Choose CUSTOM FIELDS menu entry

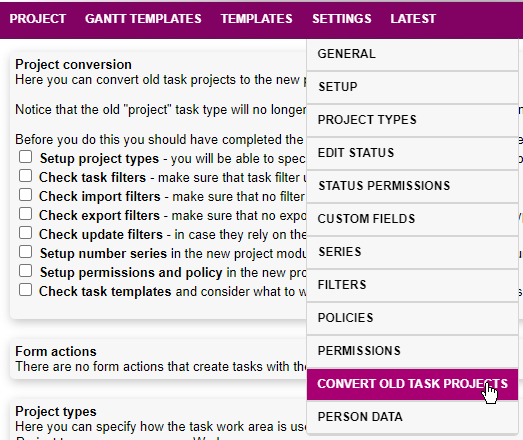[x=412, y=219]
